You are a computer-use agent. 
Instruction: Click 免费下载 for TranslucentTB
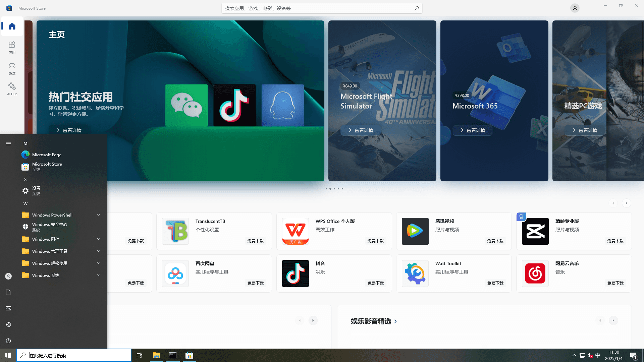[256, 241]
